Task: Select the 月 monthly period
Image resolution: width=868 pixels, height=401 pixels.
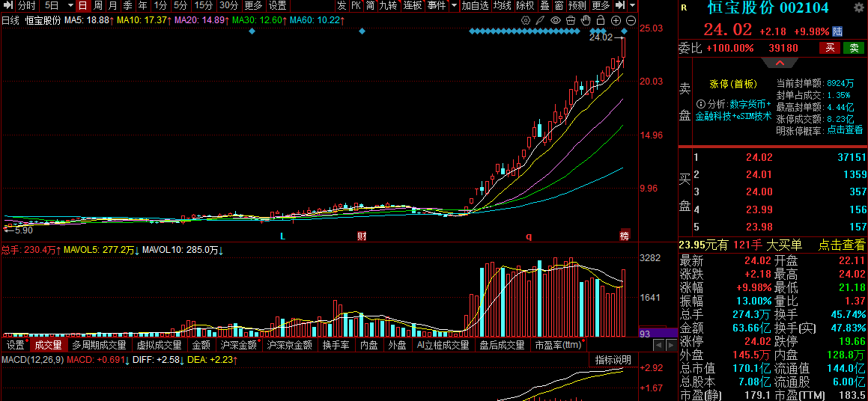Action: pyautogui.click(x=112, y=6)
